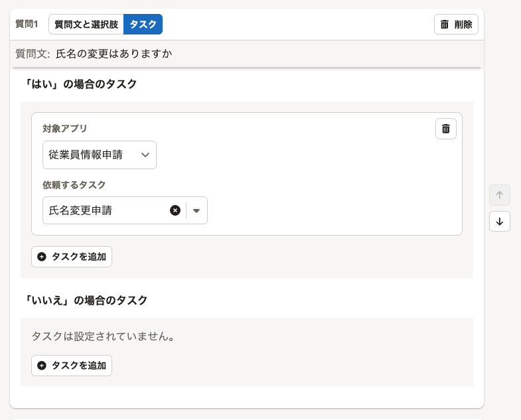Click the 「いいえ」の場合のタスク heading
Screen dimensions: 521x420
tap(85, 301)
